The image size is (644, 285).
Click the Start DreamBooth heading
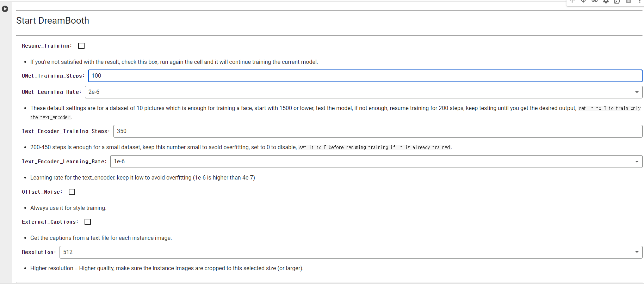click(52, 20)
